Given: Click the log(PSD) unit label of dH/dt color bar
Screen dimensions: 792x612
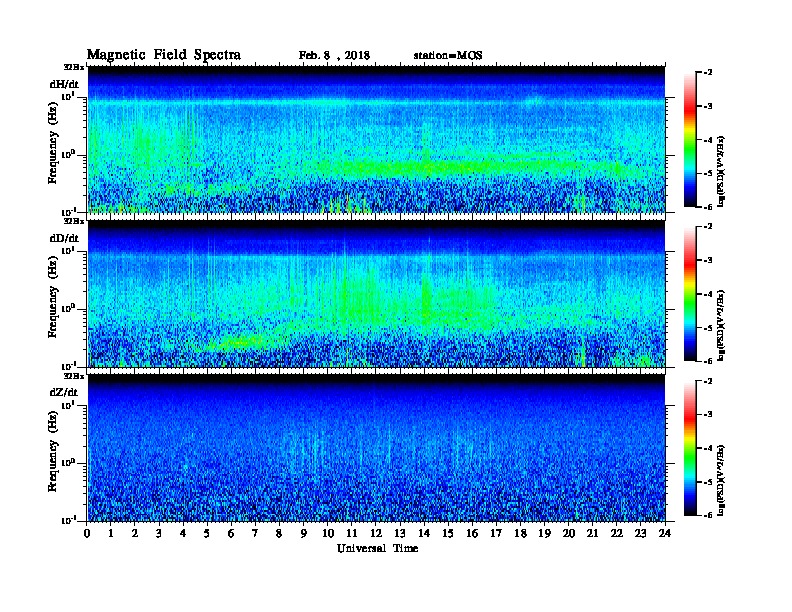Looking at the screenshot, I should click(x=721, y=171).
